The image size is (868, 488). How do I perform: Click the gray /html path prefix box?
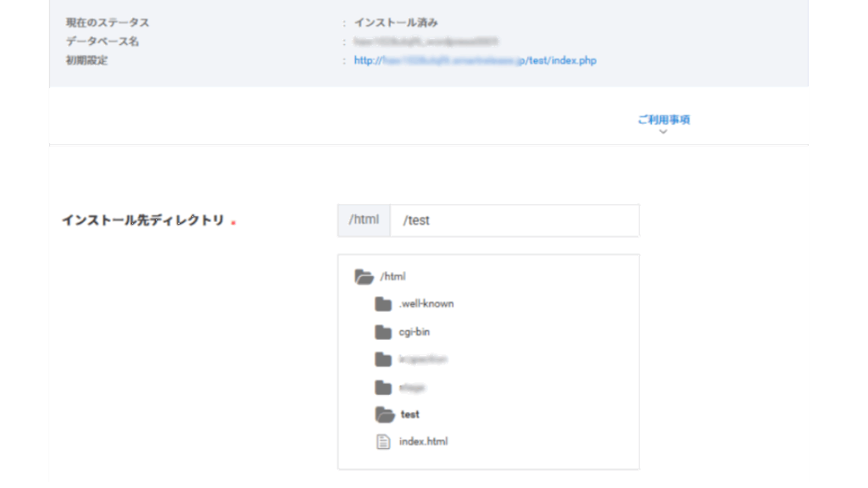pyautogui.click(x=364, y=220)
